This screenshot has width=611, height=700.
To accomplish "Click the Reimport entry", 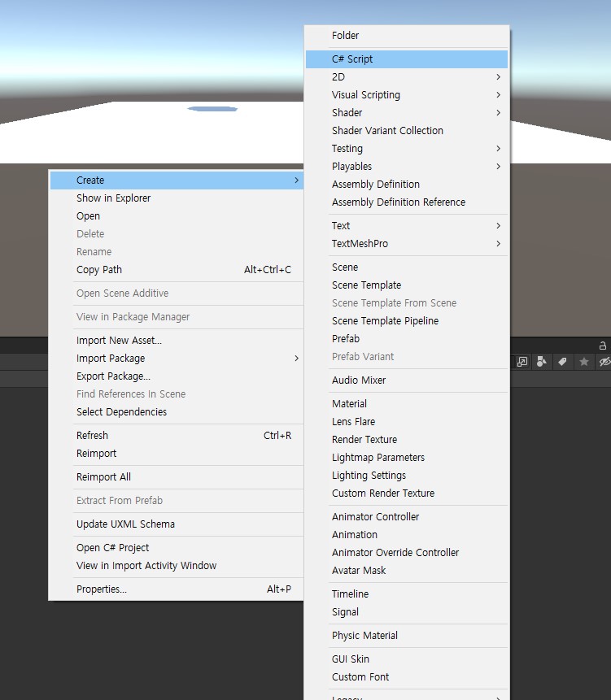I will [177, 454].
